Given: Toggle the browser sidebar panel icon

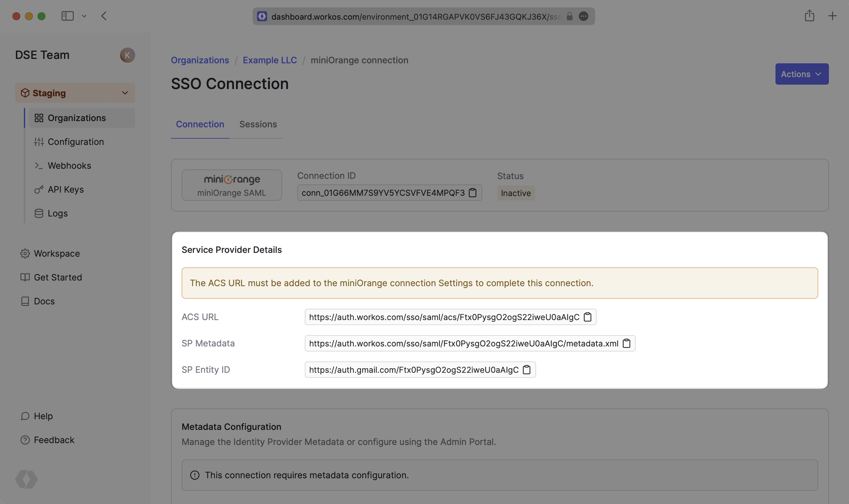Looking at the screenshot, I should click(67, 16).
